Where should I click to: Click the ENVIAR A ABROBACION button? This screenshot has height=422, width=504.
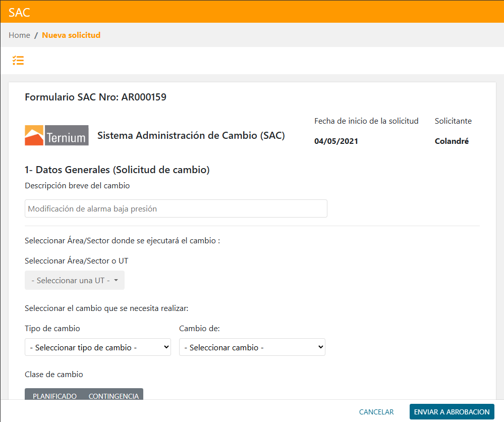pos(452,411)
